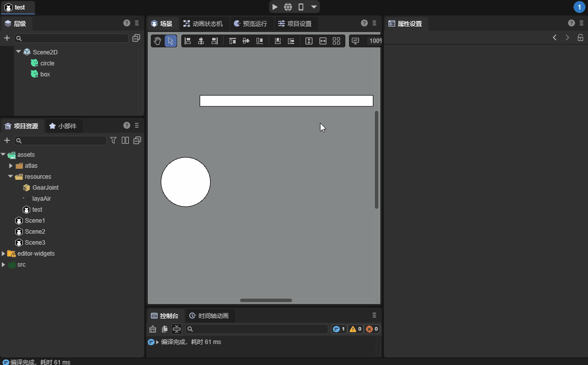Open the dropdown arrow next to the device icon
The image size is (588, 365).
pyautogui.click(x=313, y=7)
